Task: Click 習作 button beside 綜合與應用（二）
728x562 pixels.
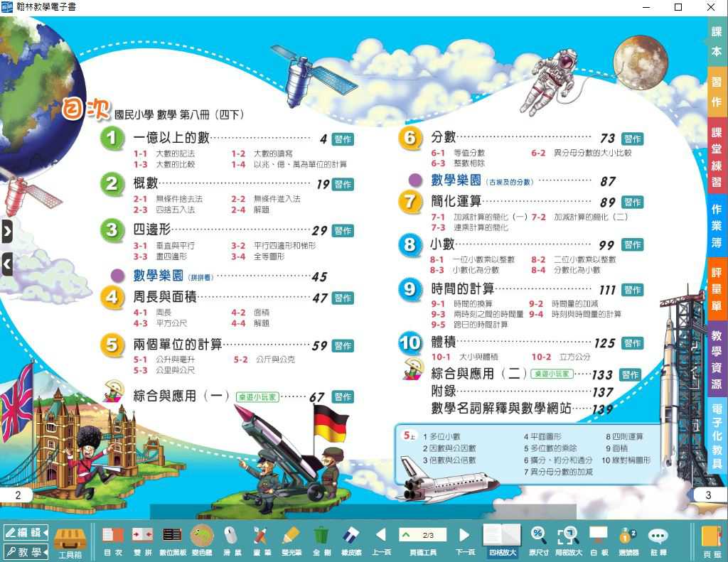Action: click(630, 374)
